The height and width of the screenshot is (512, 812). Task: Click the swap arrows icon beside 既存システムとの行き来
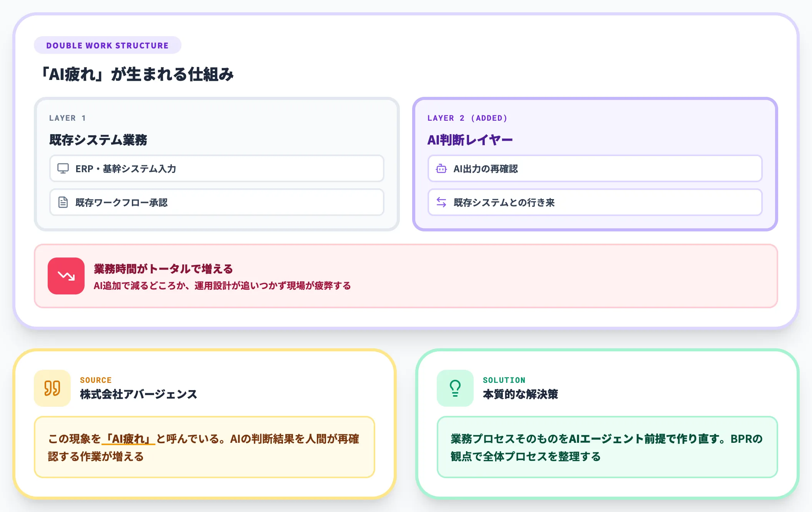[x=441, y=202]
